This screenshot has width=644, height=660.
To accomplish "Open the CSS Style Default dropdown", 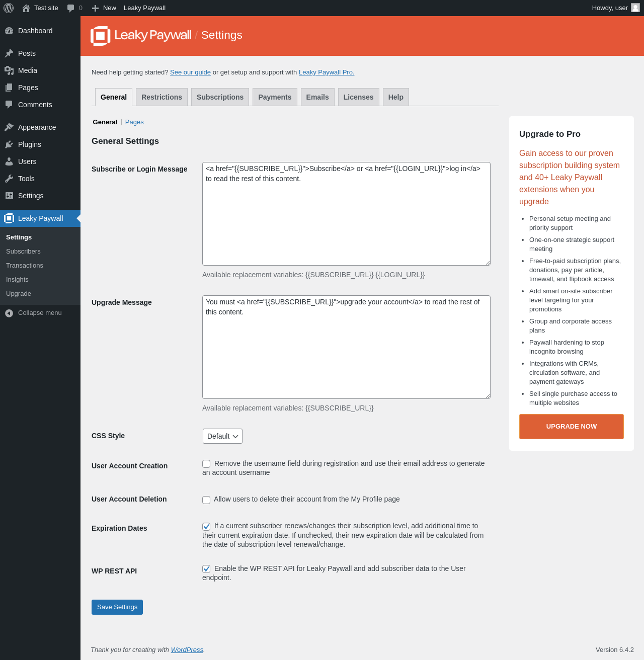I will point(222,436).
